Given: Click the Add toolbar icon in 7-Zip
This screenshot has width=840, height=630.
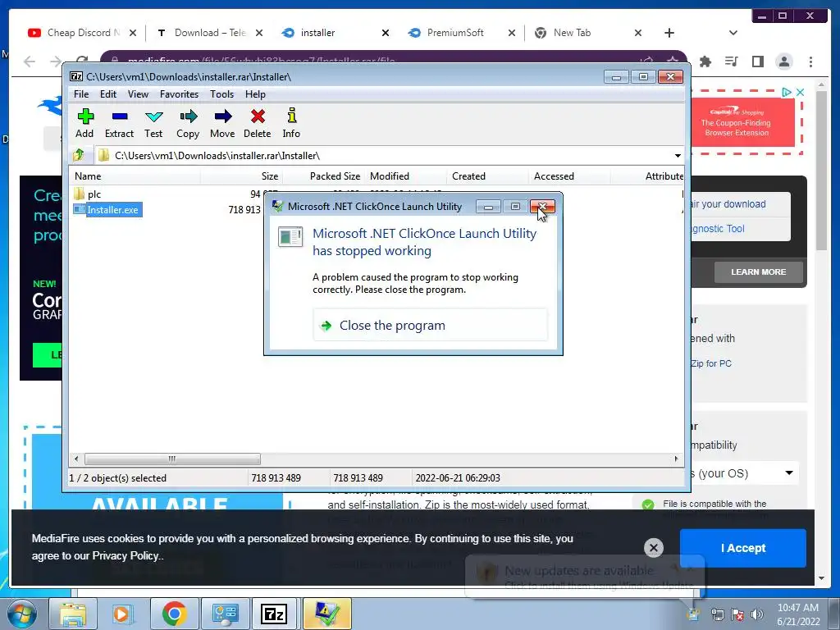Looking at the screenshot, I should [x=84, y=123].
